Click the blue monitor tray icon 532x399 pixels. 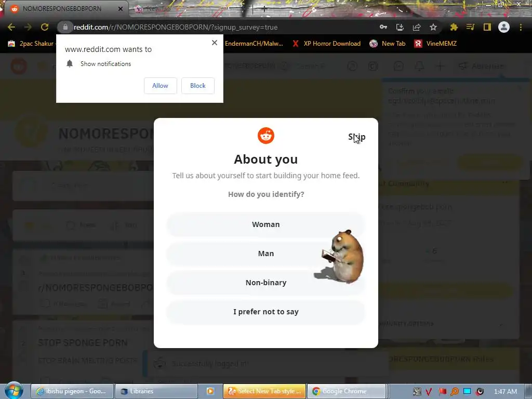pyautogui.click(x=467, y=391)
